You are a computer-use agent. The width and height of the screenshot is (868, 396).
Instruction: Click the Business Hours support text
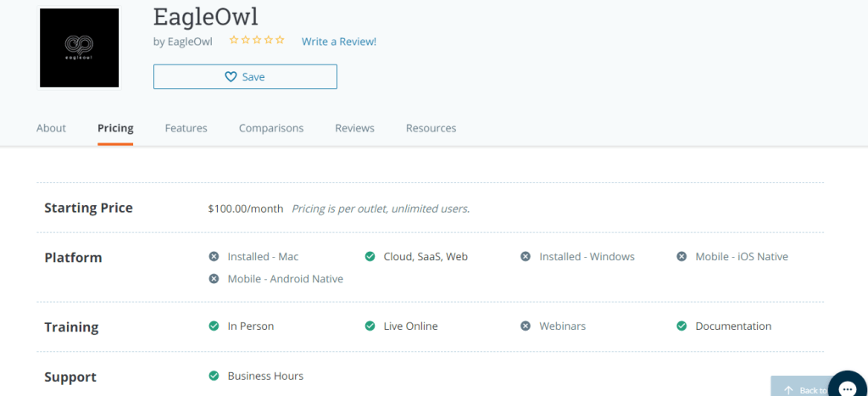[265, 376]
